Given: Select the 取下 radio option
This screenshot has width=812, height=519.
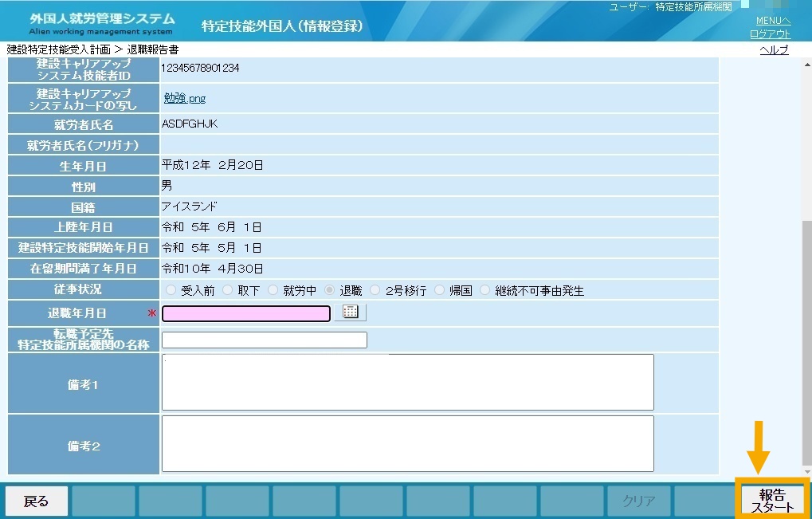Looking at the screenshot, I should click(x=227, y=290).
